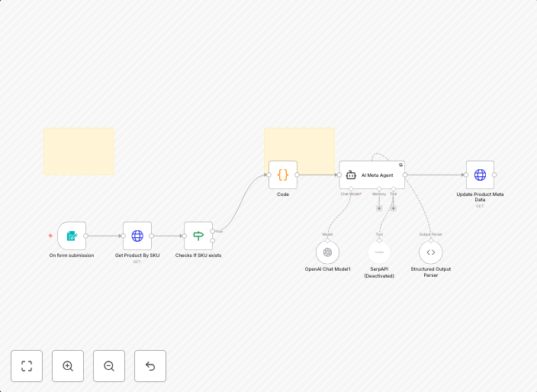
Task: Open the Code node
Action: [283, 175]
